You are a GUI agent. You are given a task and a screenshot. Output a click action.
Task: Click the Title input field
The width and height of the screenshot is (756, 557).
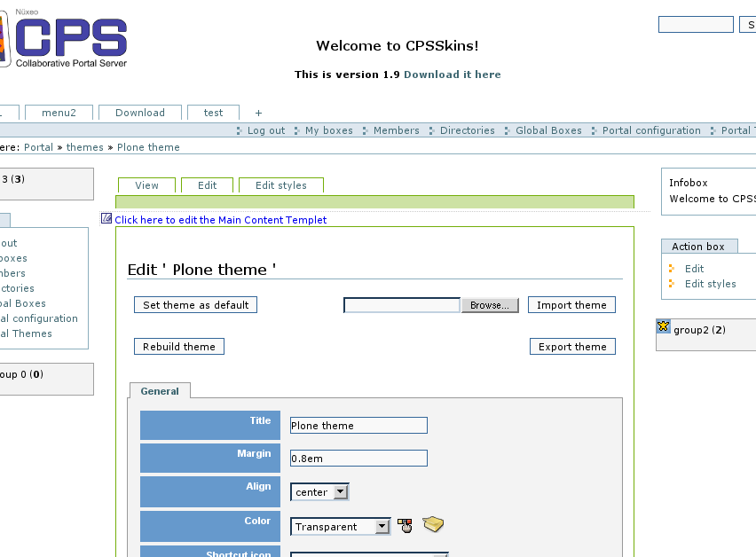click(358, 426)
